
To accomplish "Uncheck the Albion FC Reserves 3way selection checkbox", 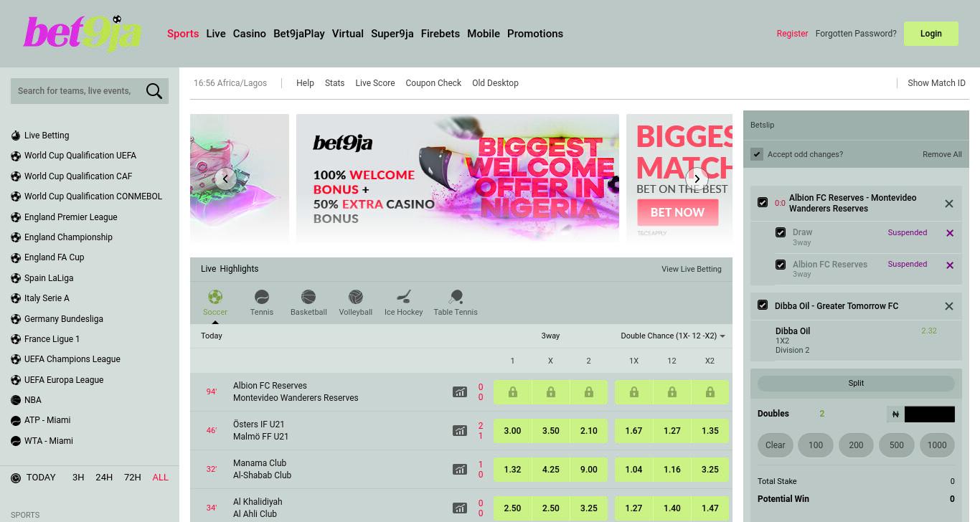I will click(x=781, y=265).
